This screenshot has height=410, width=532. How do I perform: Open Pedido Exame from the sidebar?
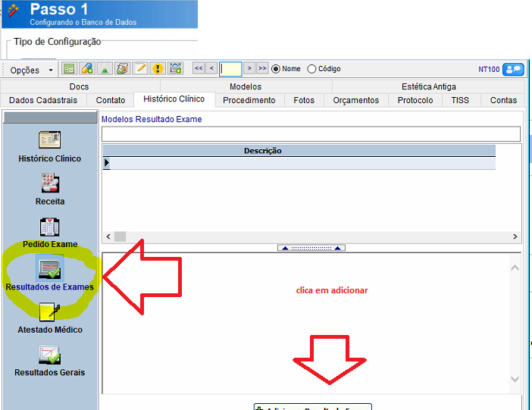[49, 227]
